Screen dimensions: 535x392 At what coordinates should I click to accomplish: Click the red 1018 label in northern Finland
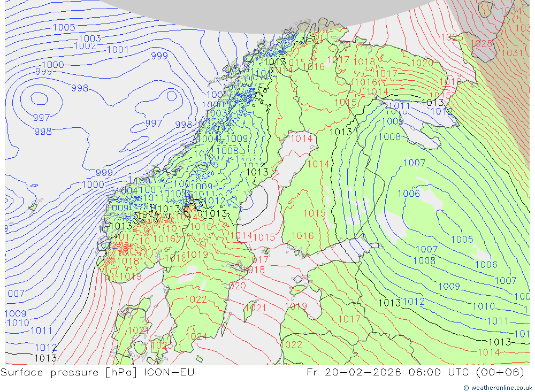364,62
